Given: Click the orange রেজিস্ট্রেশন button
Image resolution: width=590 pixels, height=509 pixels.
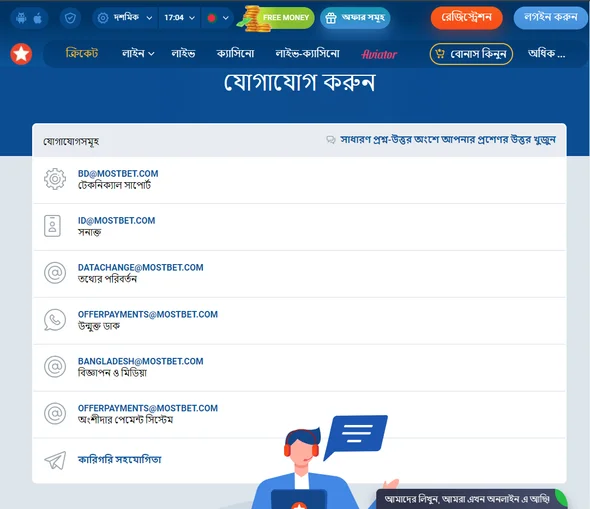Looking at the screenshot, I should click(467, 18).
